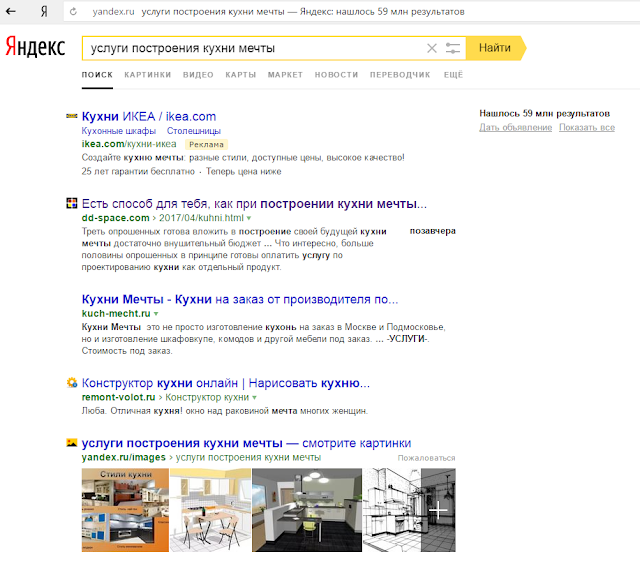Viewport: 640px width, 566px height.
Task: Switch to the Новости tab
Action: coord(336,75)
